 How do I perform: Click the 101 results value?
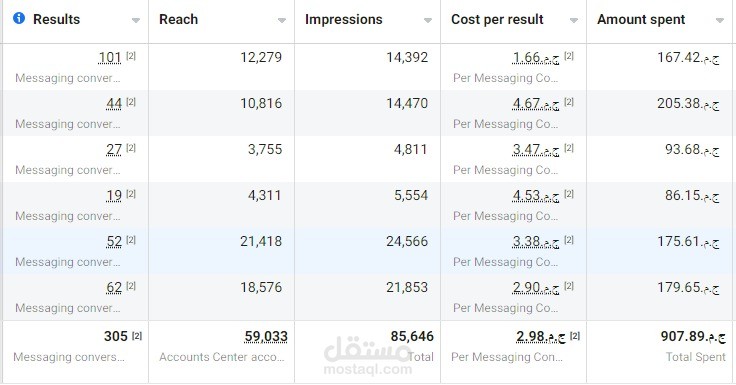110,57
